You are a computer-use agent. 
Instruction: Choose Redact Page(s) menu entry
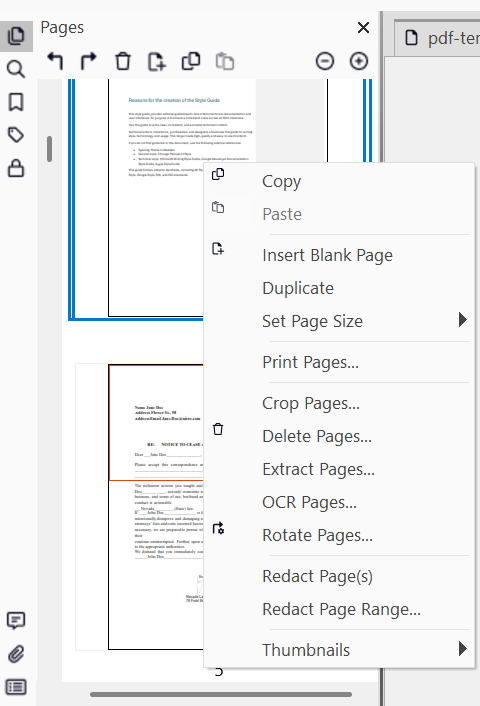[x=339, y=576]
